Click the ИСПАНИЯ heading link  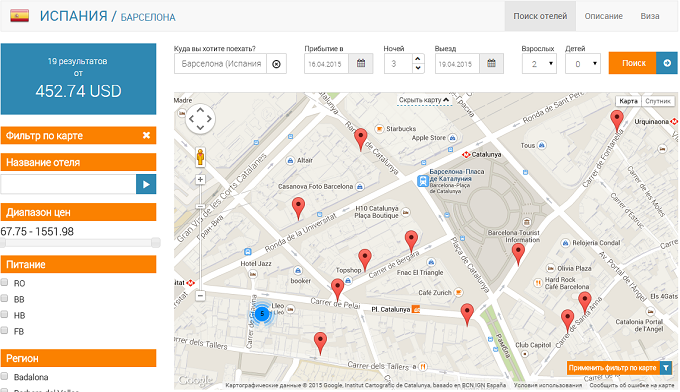[x=74, y=16]
